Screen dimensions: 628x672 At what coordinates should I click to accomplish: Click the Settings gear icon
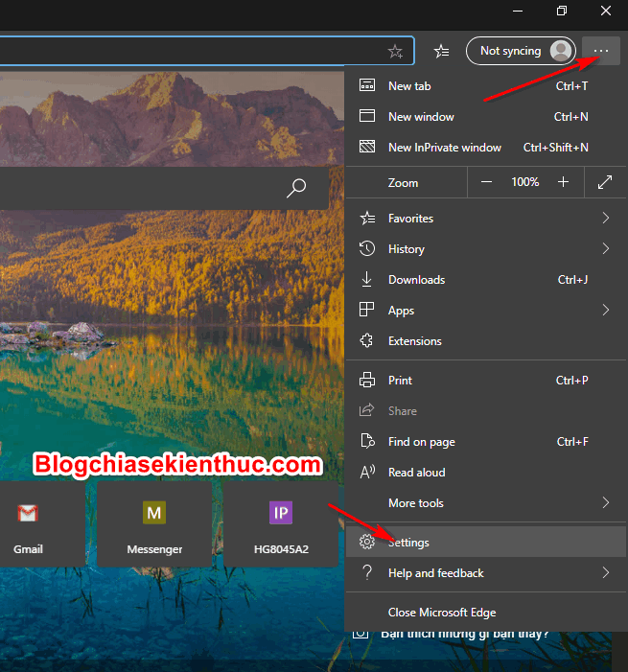pos(367,542)
